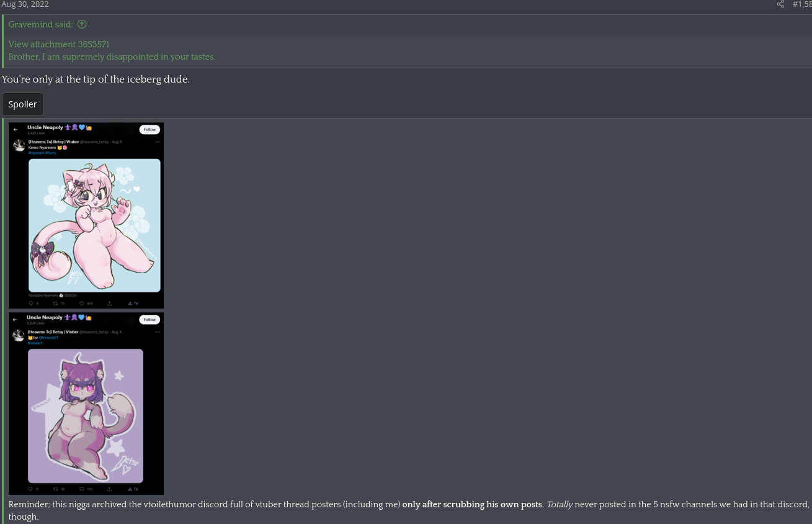Screen dimensions: 812x524
Task: Click text 'You're only at the tip of the iceberg dude.'
Action: click(x=96, y=79)
